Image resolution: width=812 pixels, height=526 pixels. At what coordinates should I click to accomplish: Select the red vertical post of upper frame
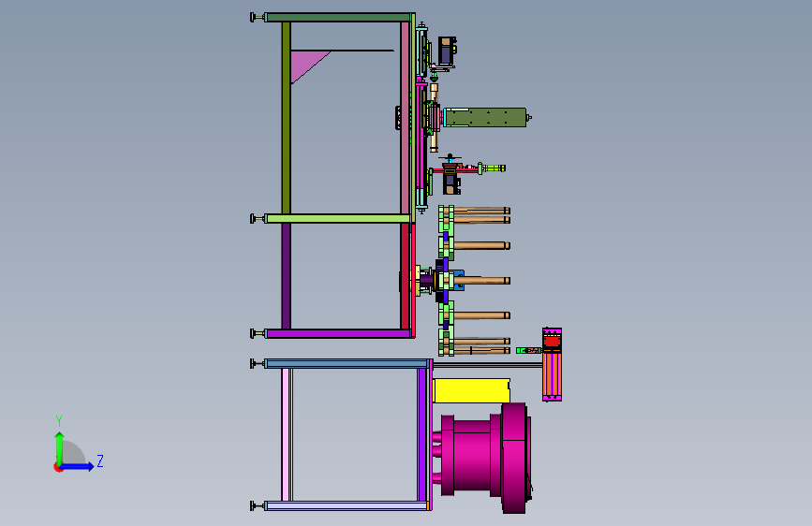tap(405, 276)
